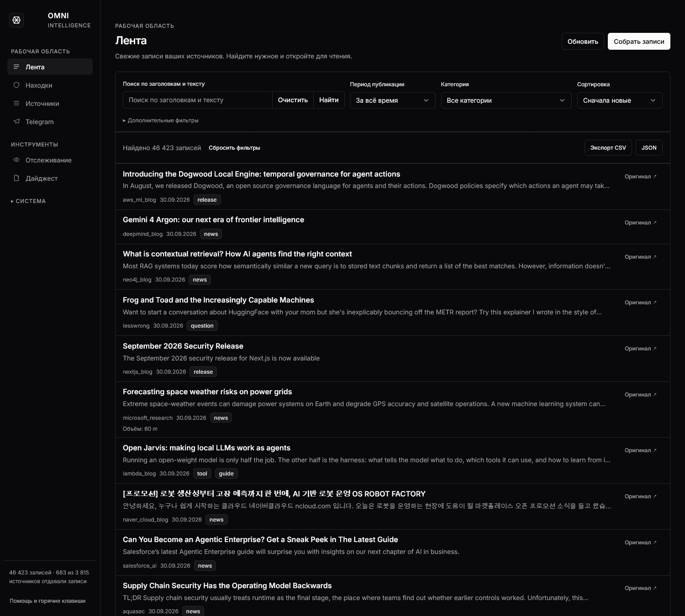Open the Сортировка dropdown showing Сначала новые
Screen dimensions: 685x616
click(620, 100)
